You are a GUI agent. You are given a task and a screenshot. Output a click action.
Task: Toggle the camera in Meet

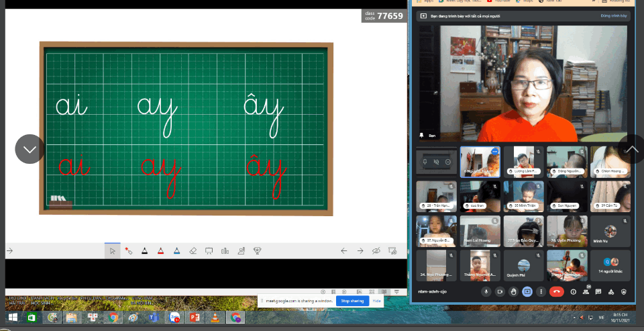tap(499, 292)
